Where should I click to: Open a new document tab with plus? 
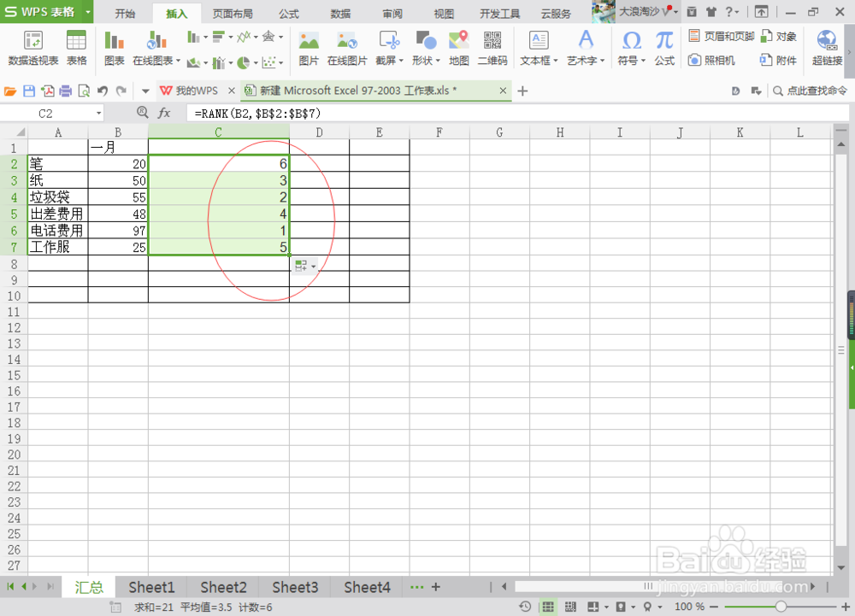(x=522, y=91)
